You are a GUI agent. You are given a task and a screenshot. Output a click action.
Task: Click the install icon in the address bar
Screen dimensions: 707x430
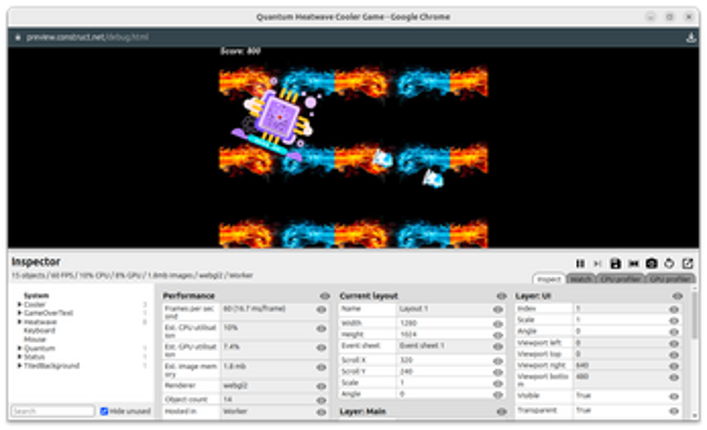tap(691, 38)
